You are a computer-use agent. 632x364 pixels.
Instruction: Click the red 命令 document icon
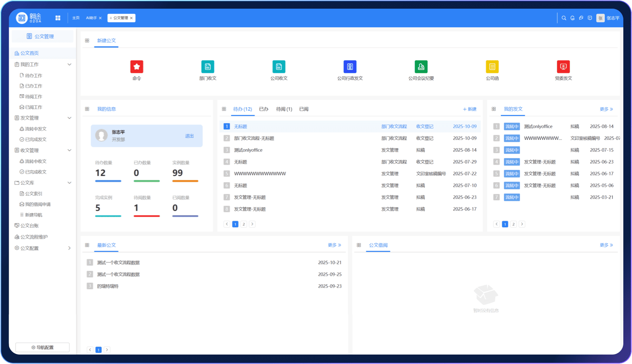click(137, 67)
